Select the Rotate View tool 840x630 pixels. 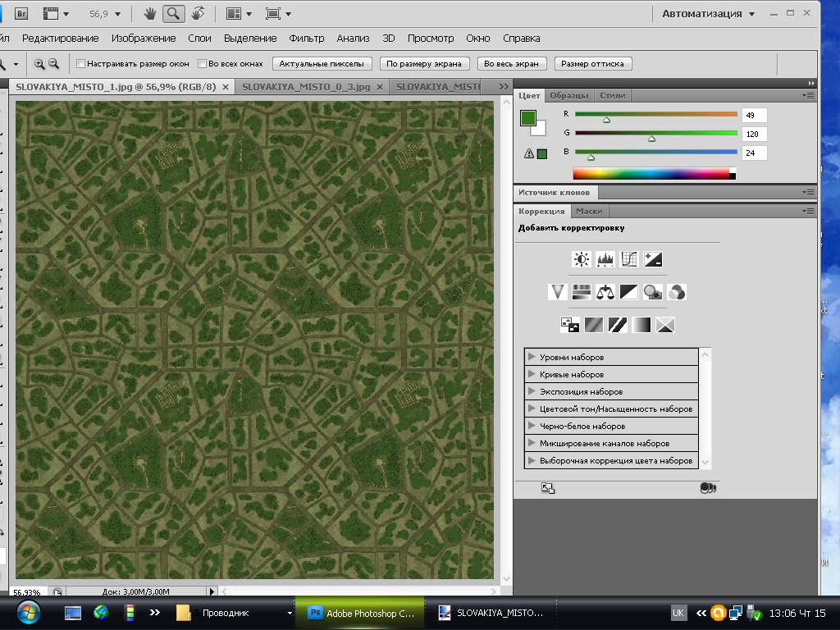point(198,14)
